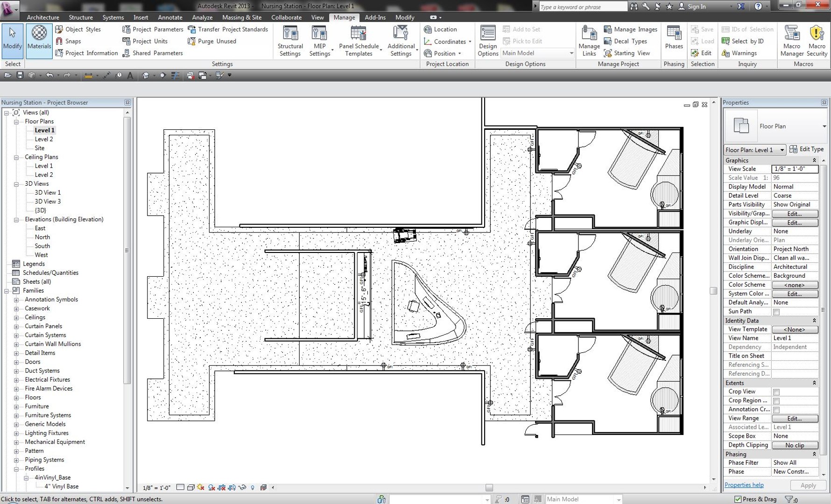Open Panel Schedule Templates
Screen dimensions: 831x504
(x=359, y=41)
